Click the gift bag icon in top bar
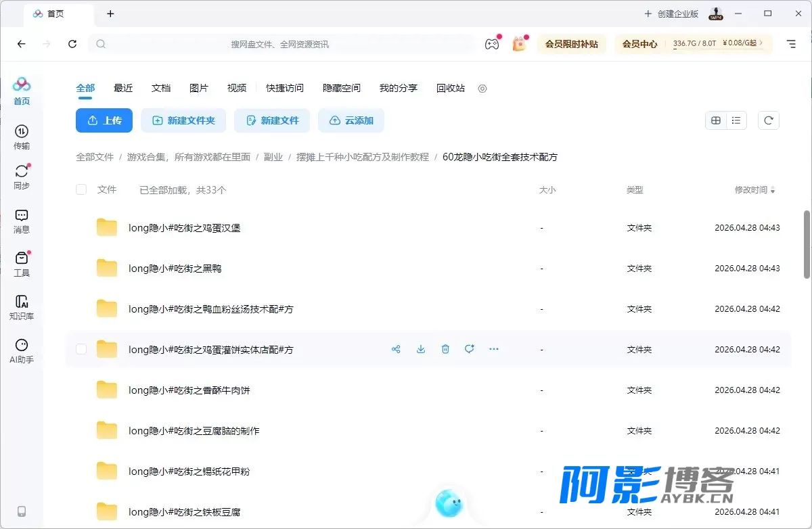Viewport: 812px width, 529px height. pos(519,44)
